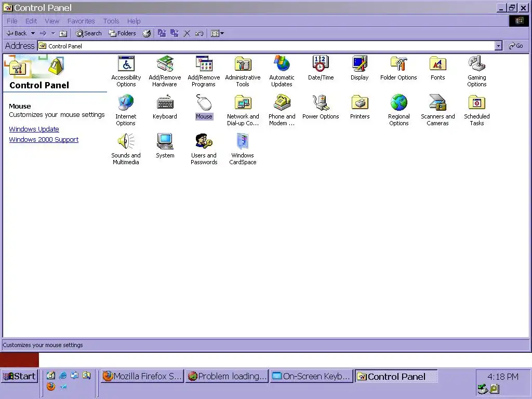
Task: Open Add/Remove Programs icon
Action: (x=204, y=64)
